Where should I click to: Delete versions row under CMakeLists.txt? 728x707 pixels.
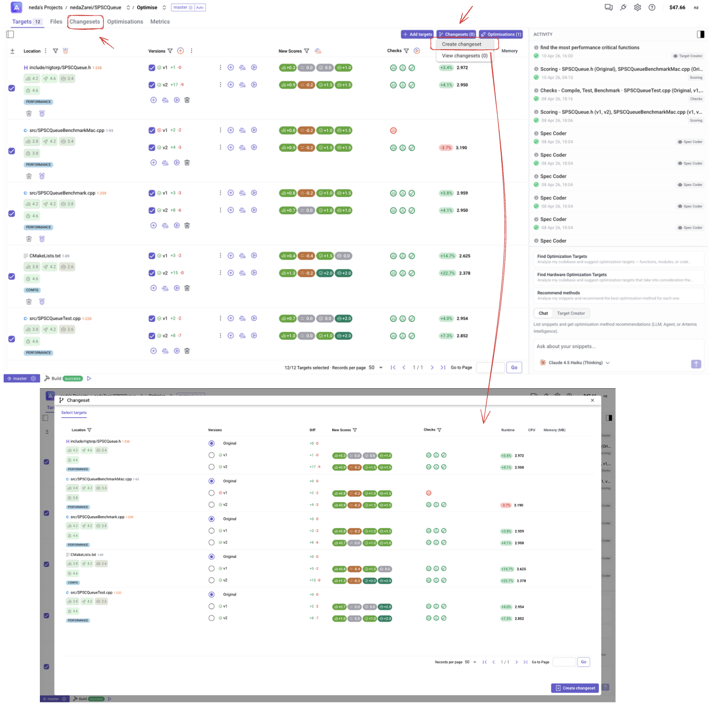(187, 288)
